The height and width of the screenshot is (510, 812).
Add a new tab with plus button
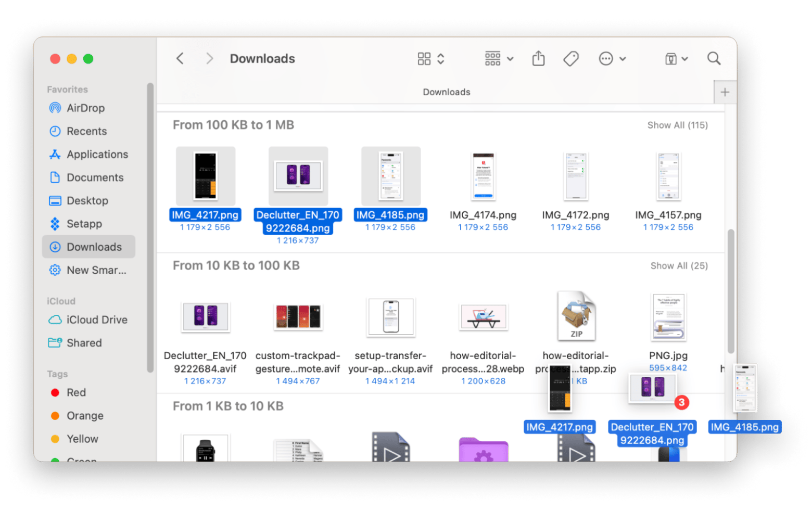pos(725,93)
